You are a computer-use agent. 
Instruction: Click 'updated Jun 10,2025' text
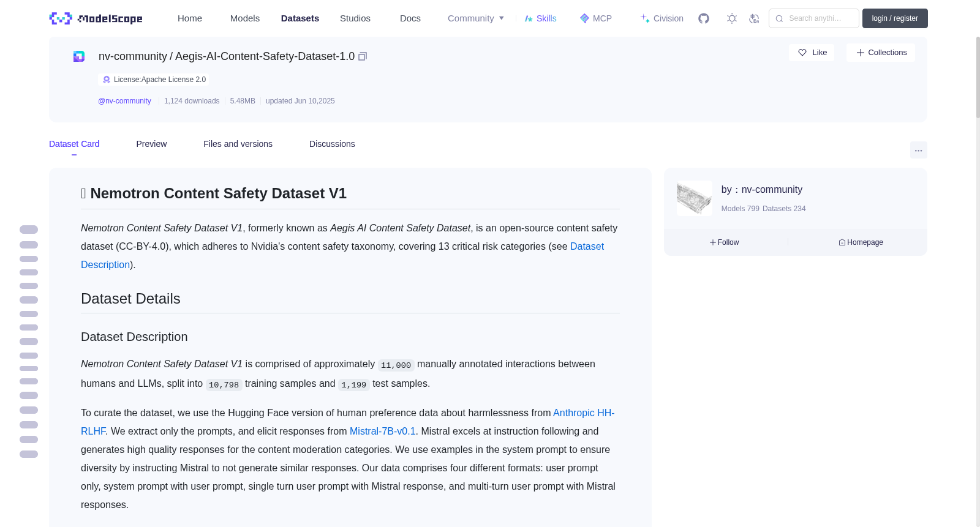[300, 101]
